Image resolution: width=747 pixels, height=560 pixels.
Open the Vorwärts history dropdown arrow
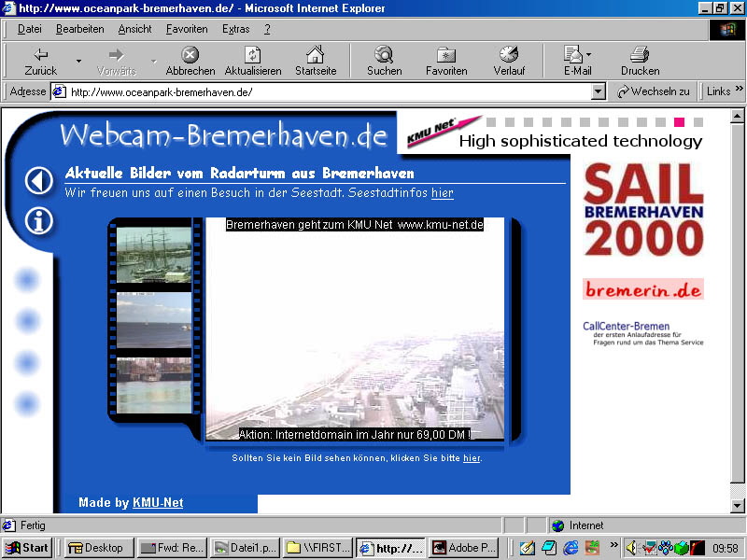click(153, 61)
